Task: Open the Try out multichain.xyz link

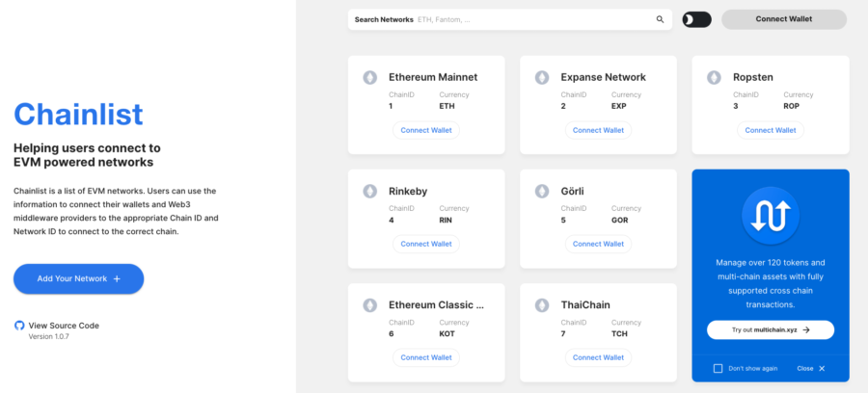Action: (771, 330)
